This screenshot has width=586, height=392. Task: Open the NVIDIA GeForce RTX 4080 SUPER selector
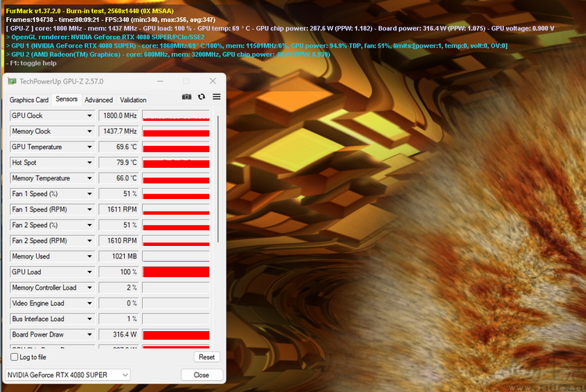[68, 375]
